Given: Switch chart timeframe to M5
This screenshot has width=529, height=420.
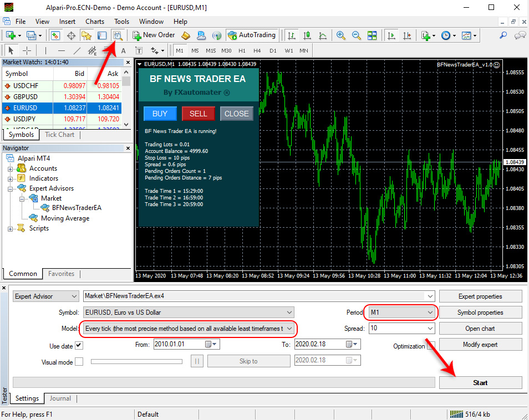Looking at the screenshot, I should [x=195, y=51].
